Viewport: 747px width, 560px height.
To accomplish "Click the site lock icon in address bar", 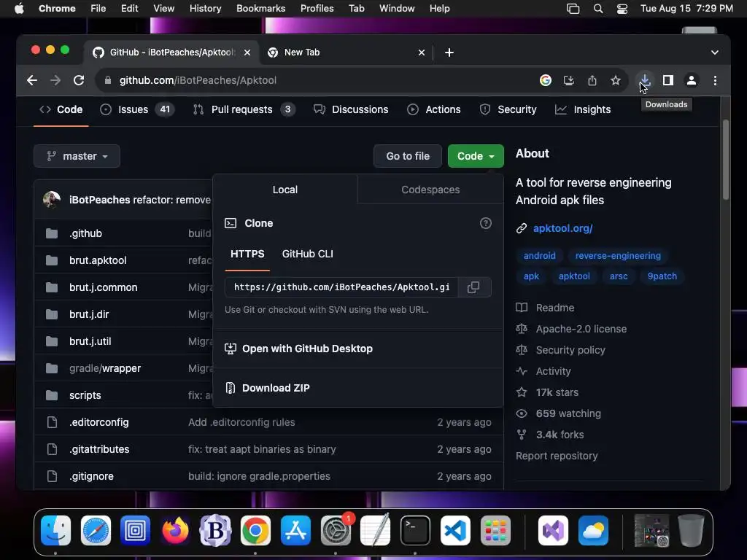I will [108, 80].
